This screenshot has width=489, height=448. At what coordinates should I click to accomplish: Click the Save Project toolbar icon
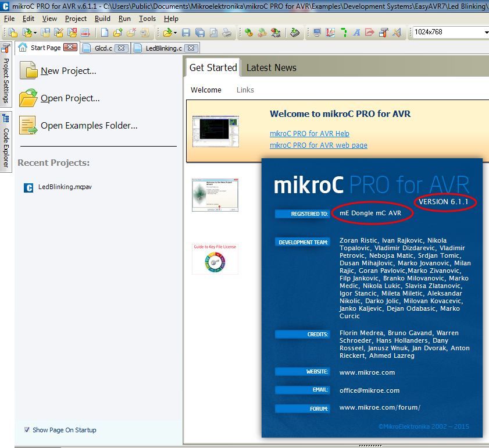click(x=45, y=33)
